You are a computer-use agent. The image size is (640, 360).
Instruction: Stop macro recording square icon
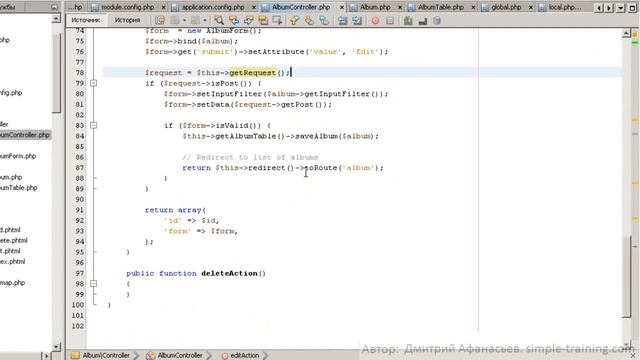(390, 20)
